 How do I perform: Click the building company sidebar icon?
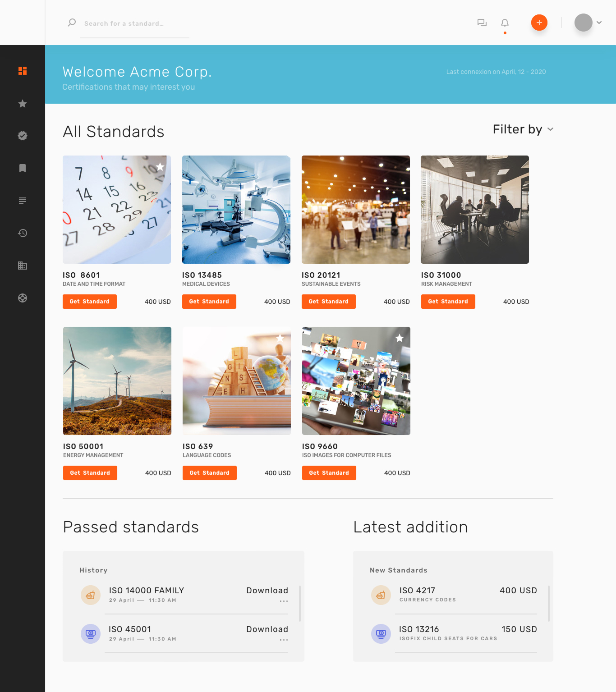[x=23, y=266]
